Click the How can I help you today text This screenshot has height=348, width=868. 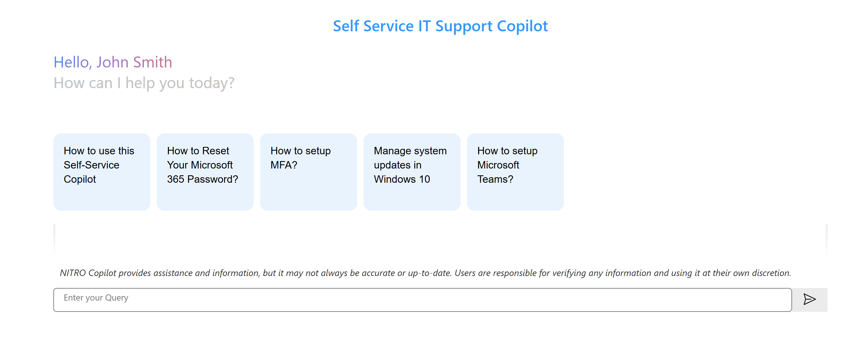pyautogui.click(x=144, y=83)
